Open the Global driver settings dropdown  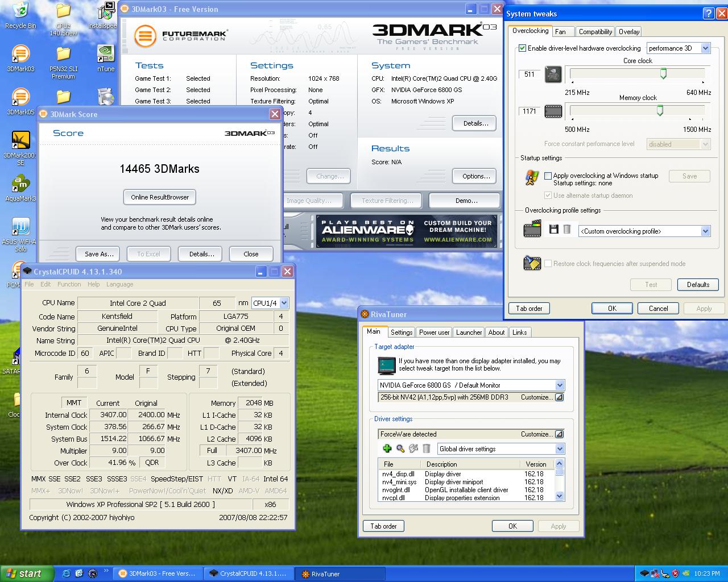pyautogui.click(x=560, y=449)
